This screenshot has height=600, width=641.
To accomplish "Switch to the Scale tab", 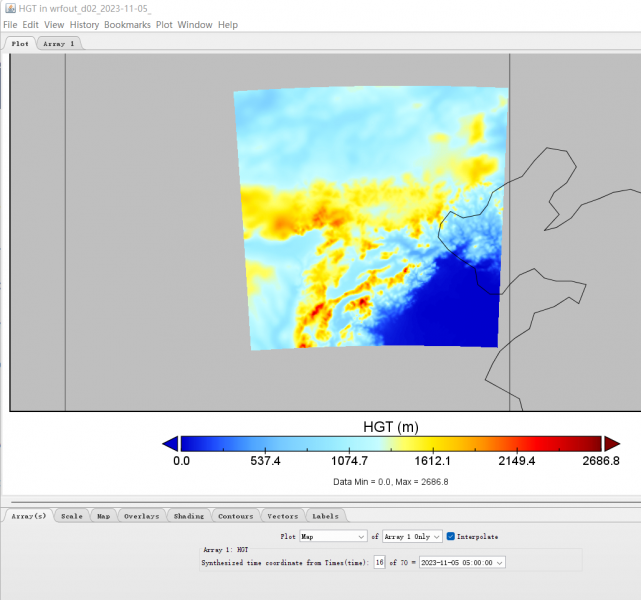I will point(72,516).
